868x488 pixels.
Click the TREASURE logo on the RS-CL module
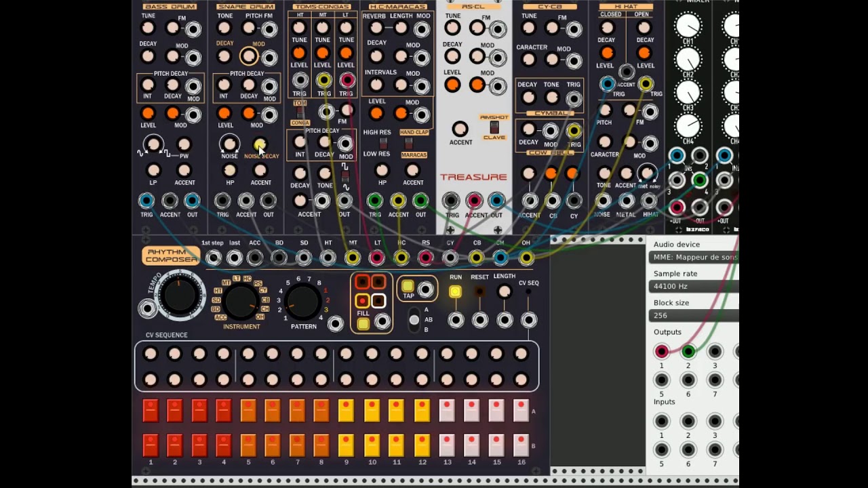473,177
